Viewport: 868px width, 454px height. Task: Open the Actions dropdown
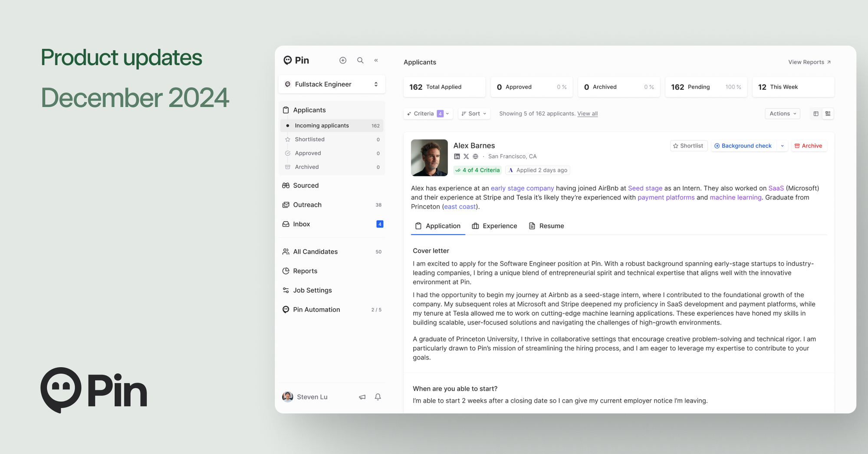coord(782,113)
